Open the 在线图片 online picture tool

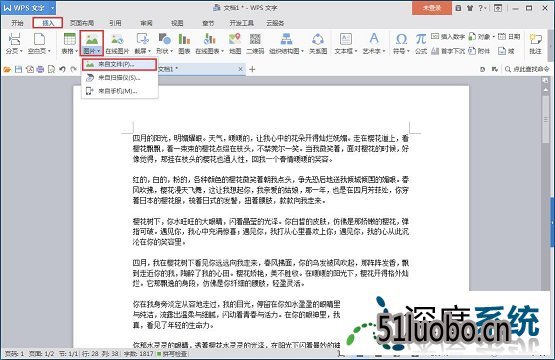coord(117,44)
